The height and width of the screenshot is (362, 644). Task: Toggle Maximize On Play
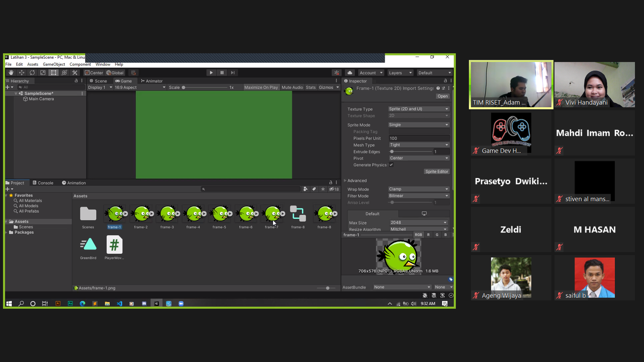tap(261, 87)
